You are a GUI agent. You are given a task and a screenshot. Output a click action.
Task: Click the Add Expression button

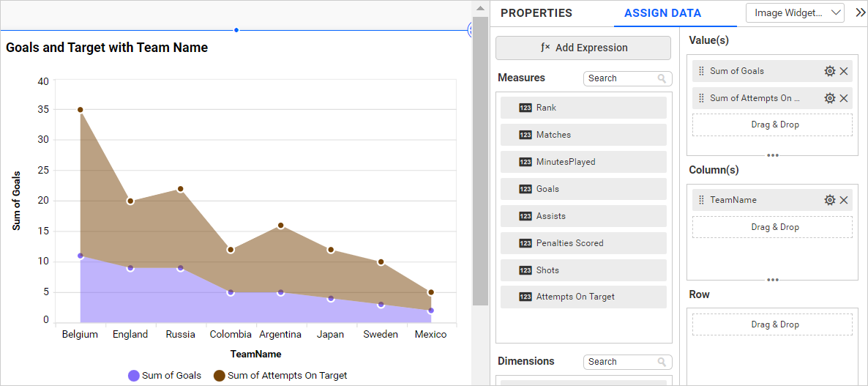[x=583, y=48]
